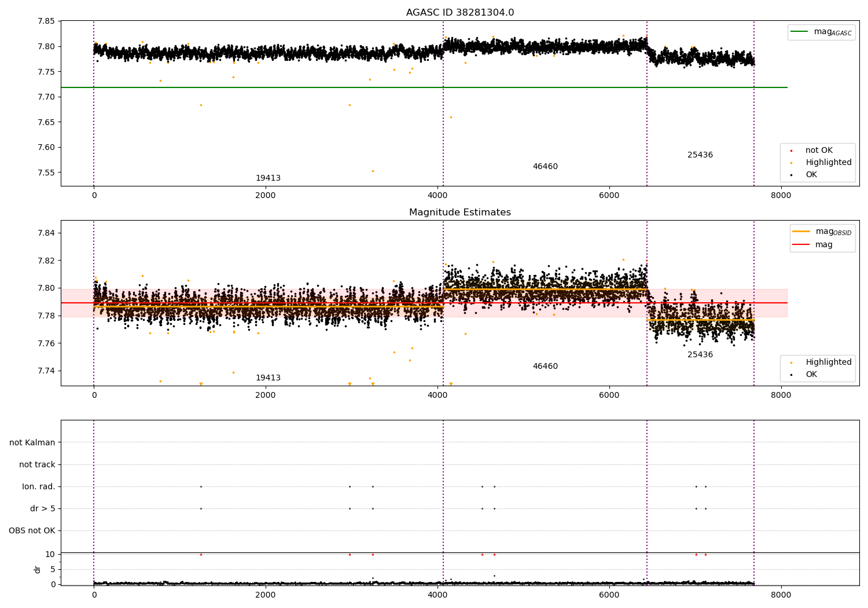The image size is (868, 608).
Task: Click the 7.85 y-axis tick label
Action: [46, 21]
